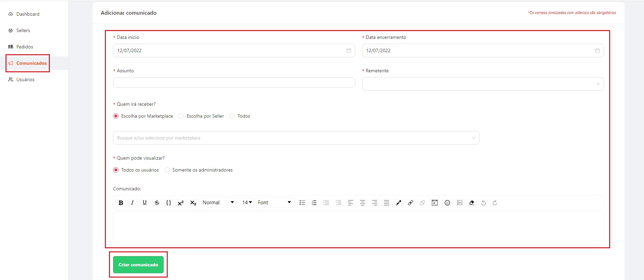Click the Criar comunicado button
Screen dimensions: 644x280
tap(138, 265)
